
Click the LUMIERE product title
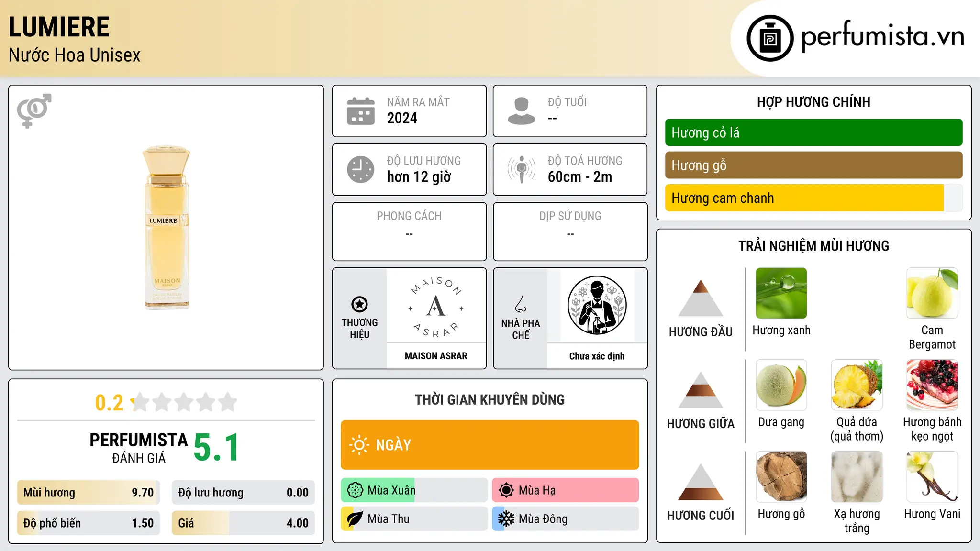click(x=59, y=27)
